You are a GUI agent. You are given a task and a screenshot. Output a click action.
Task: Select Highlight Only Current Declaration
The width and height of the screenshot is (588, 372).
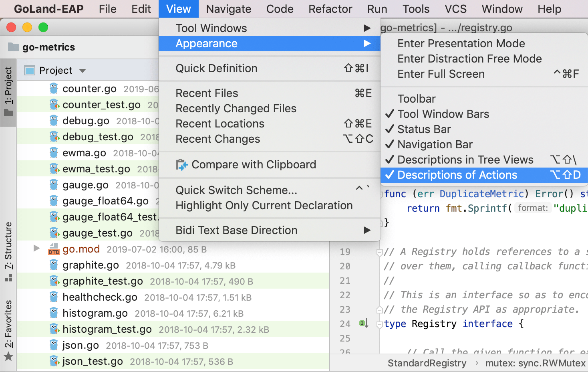(x=270, y=205)
